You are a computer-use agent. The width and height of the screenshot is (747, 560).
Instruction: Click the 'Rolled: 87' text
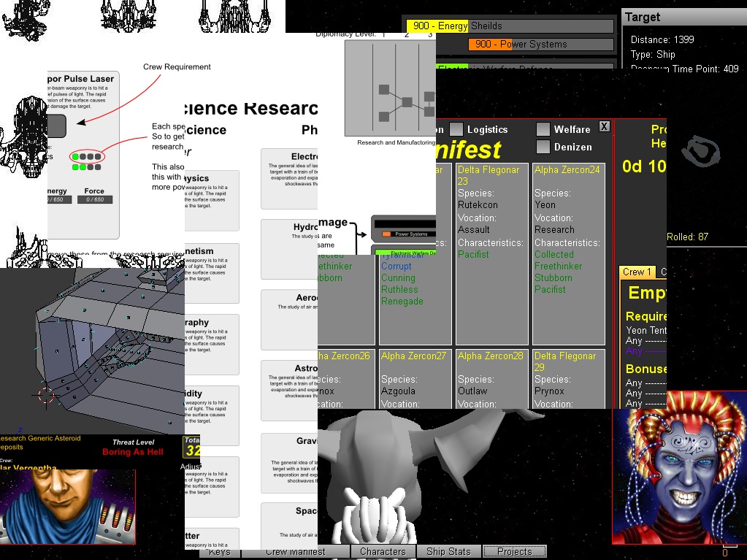(x=687, y=237)
